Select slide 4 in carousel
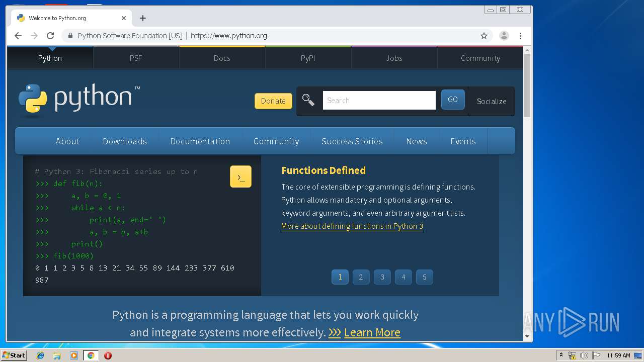The image size is (644, 362). (x=404, y=277)
